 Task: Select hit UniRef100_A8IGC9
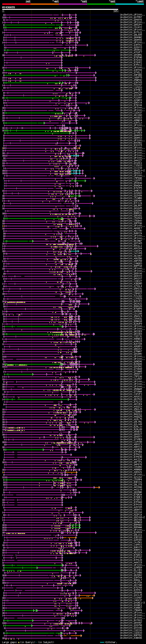tap(131, 552)
